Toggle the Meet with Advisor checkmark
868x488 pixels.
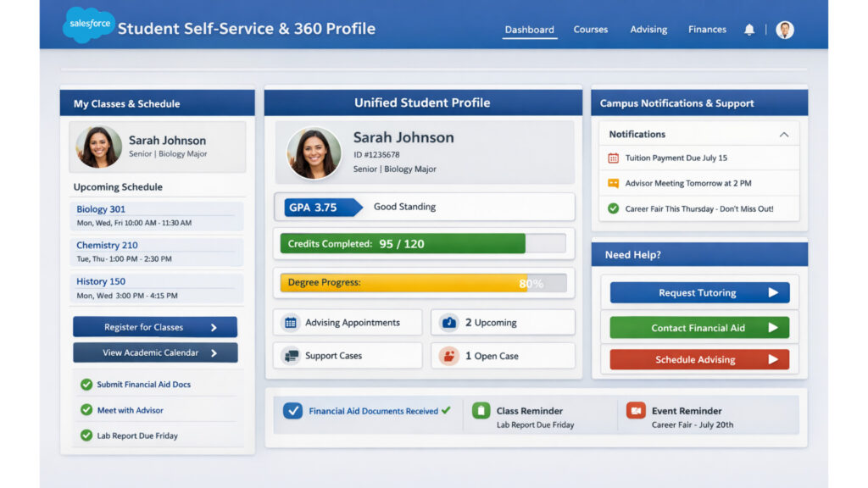pos(86,410)
